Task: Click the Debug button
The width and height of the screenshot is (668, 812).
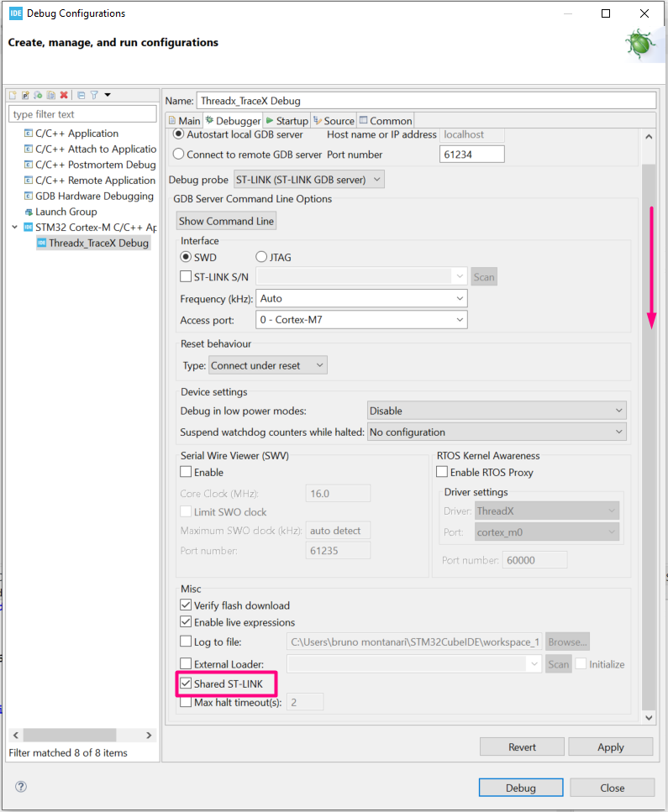Action: tap(521, 787)
